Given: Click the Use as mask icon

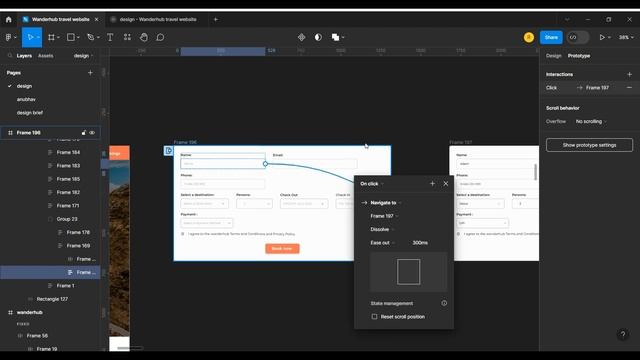Looking at the screenshot, I should point(318,37).
